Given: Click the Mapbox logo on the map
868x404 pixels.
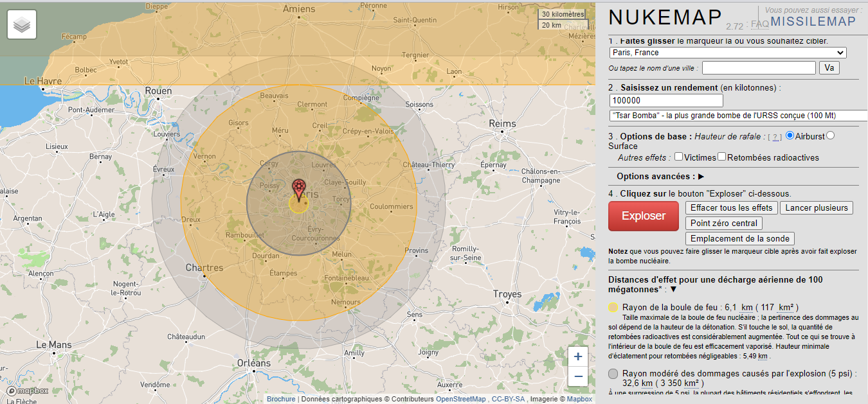Looking at the screenshot, I should pyautogui.click(x=28, y=391).
